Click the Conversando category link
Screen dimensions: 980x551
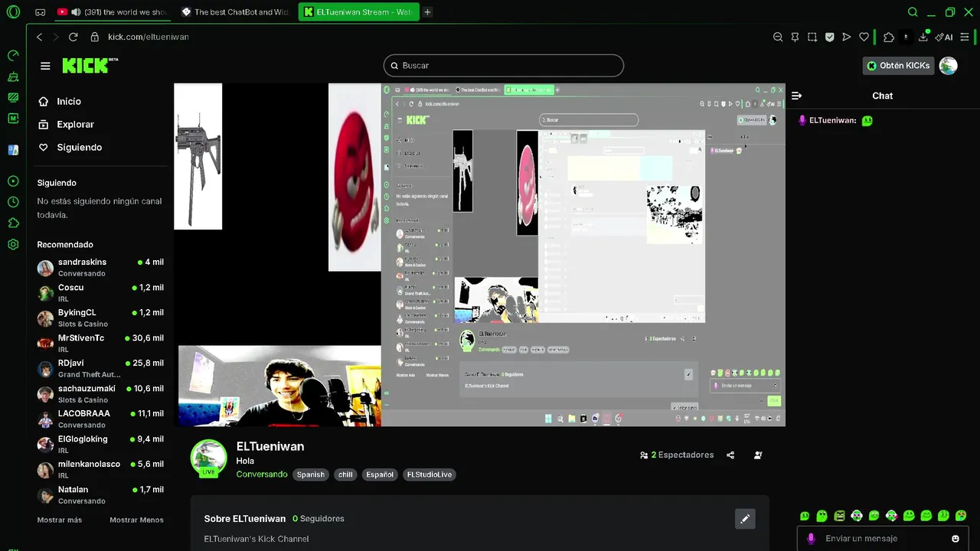pos(262,474)
